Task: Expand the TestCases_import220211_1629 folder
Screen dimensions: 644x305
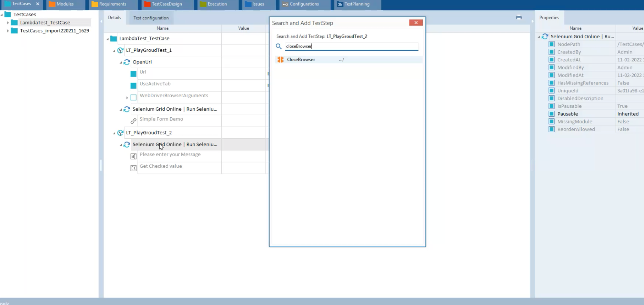Action: click(x=8, y=31)
